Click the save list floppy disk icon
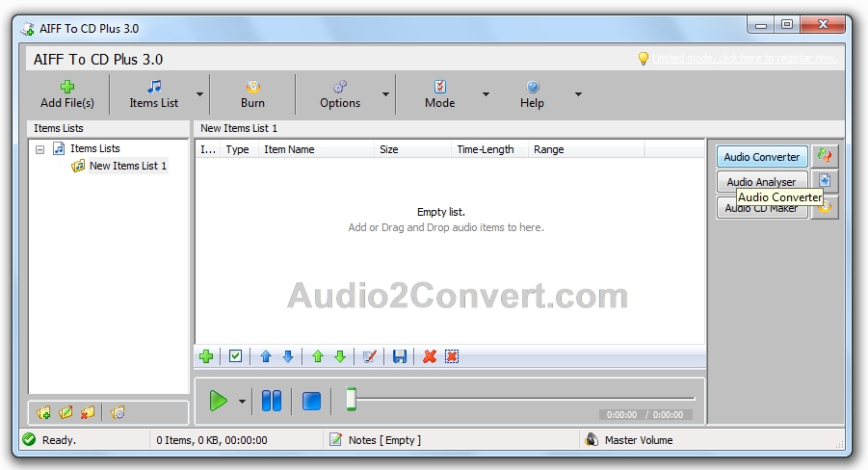 click(x=400, y=356)
